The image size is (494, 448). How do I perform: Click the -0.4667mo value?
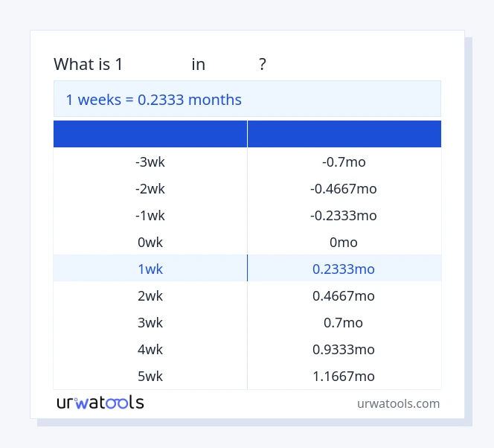click(x=344, y=188)
